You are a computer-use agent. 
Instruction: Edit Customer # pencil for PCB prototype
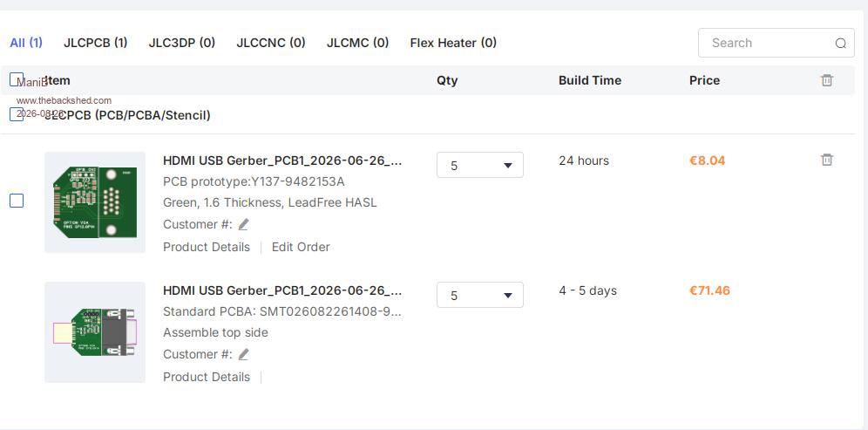[243, 224]
